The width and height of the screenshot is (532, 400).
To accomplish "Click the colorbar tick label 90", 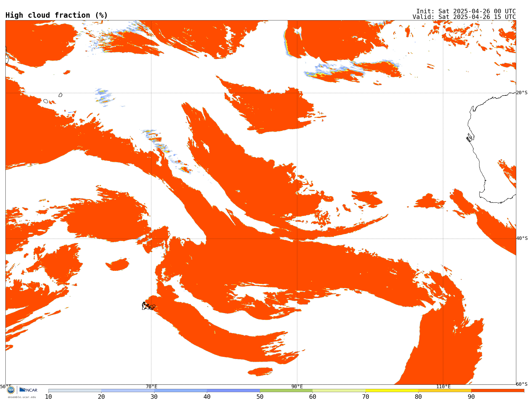I will tap(471, 397).
